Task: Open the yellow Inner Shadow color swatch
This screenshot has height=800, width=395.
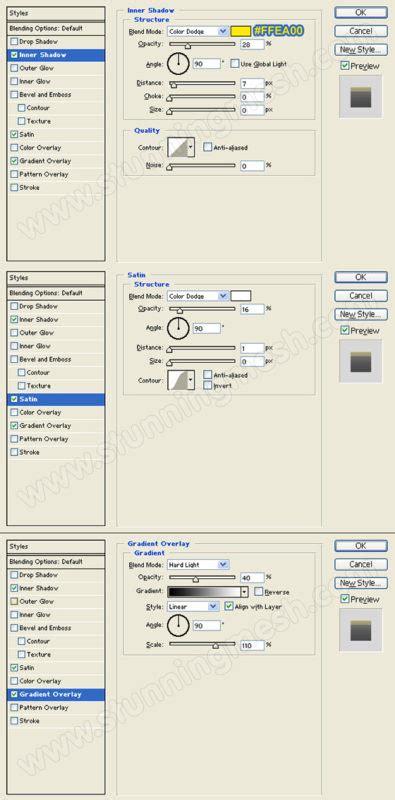Action: point(241,32)
